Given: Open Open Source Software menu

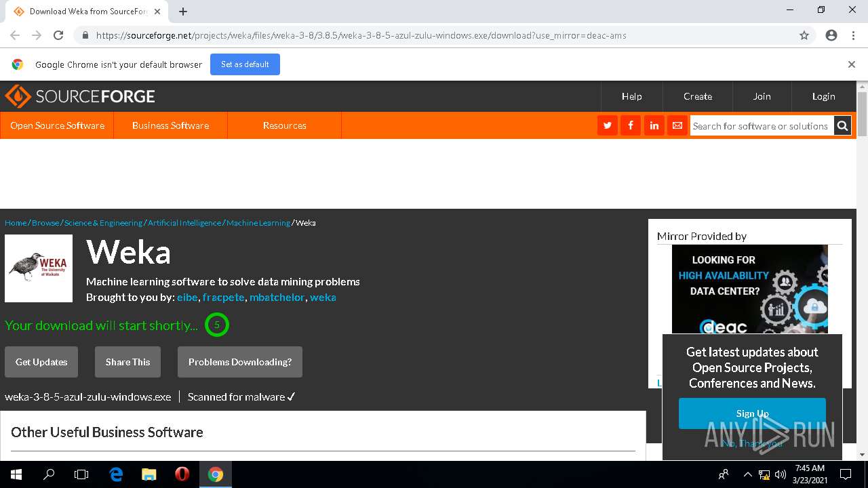Looking at the screenshot, I should (57, 125).
